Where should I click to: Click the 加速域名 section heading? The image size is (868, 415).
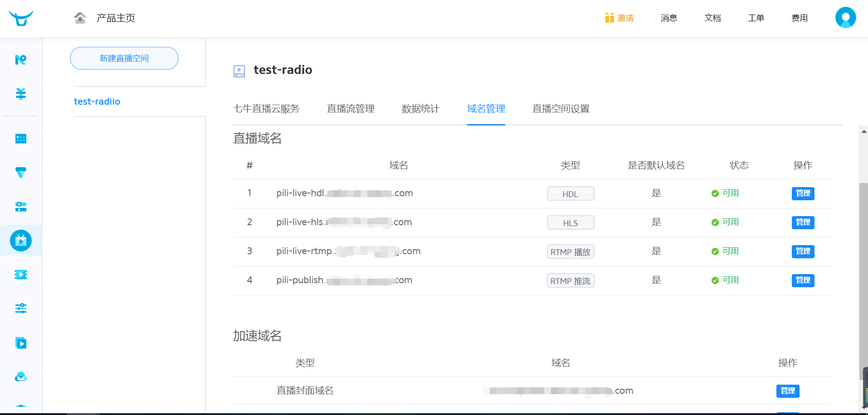(257, 336)
